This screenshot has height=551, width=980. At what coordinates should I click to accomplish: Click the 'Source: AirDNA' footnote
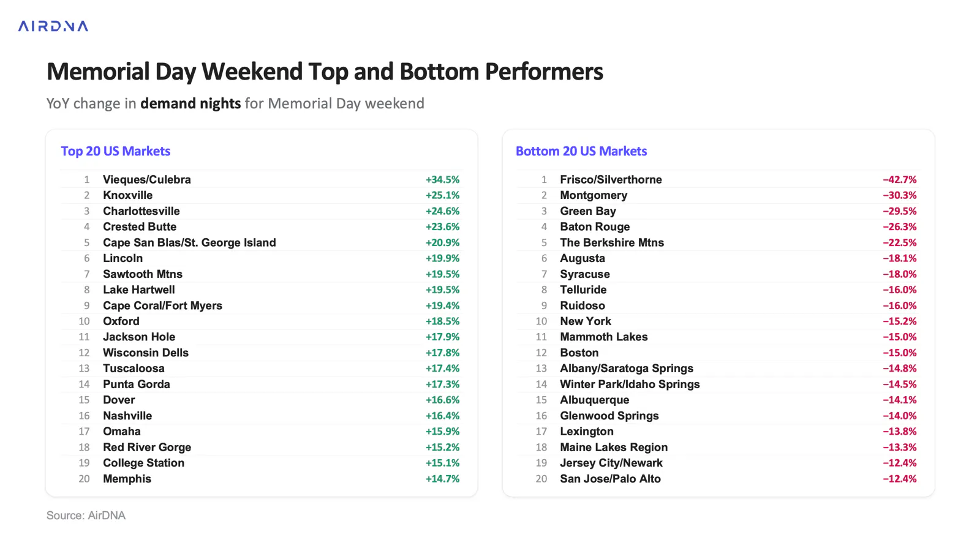pos(86,515)
